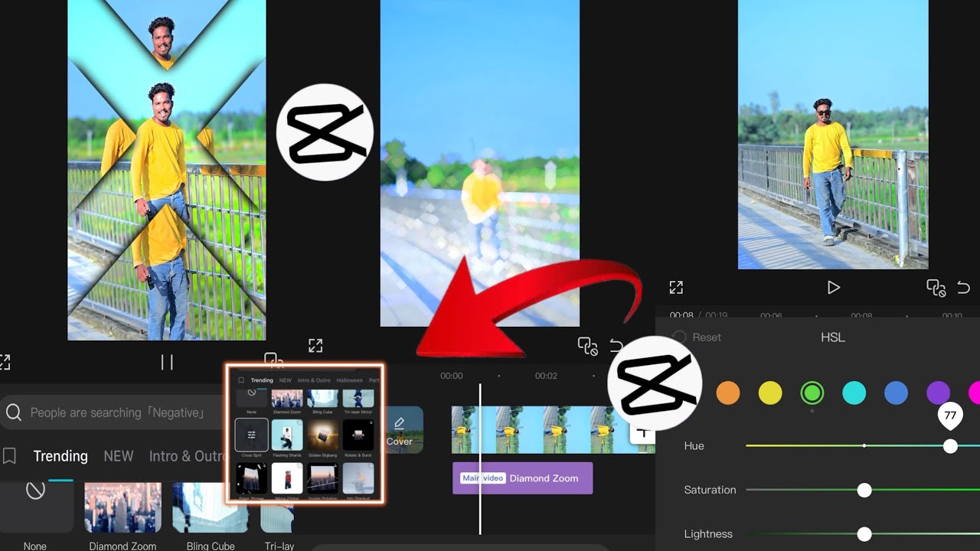Screen dimensions: 980x551
Task: Click the HSL panel title
Action: tap(833, 337)
